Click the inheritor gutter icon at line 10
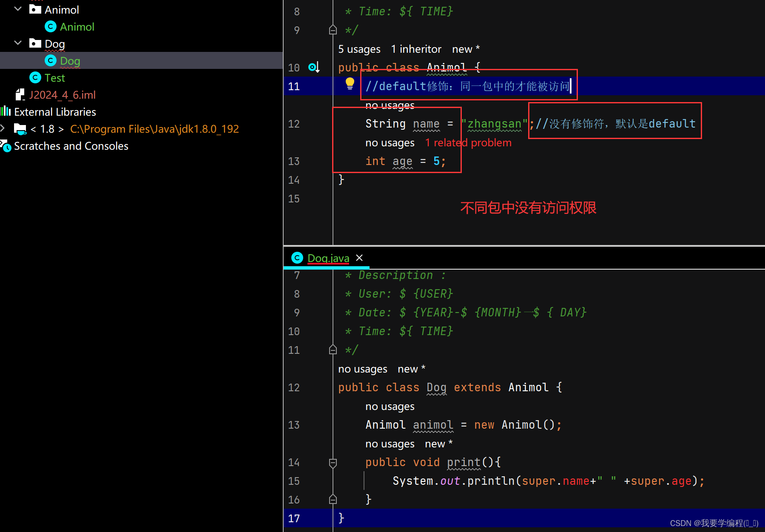The height and width of the screenshot is (532, 765). click(314, 67)
